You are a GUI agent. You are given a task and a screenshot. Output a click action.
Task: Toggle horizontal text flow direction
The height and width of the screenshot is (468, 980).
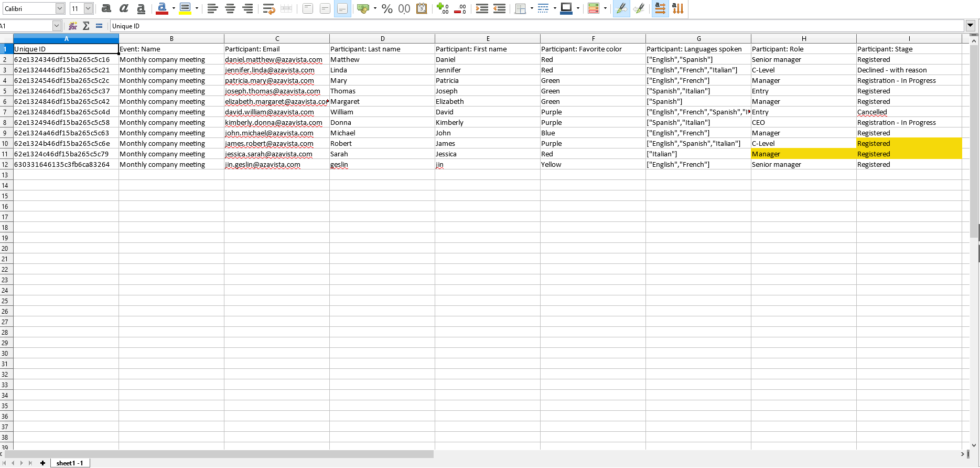(x=660, y=8)
